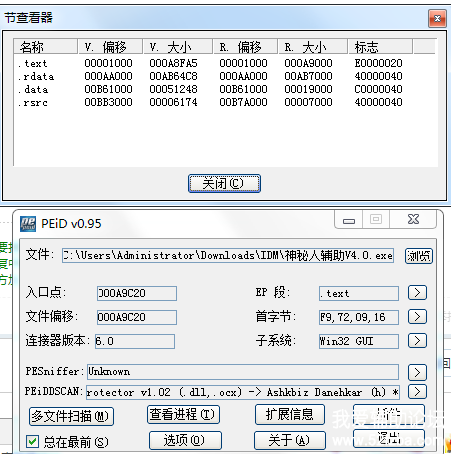Click the 子系统 field Win32 GUI

click(359, 341)
